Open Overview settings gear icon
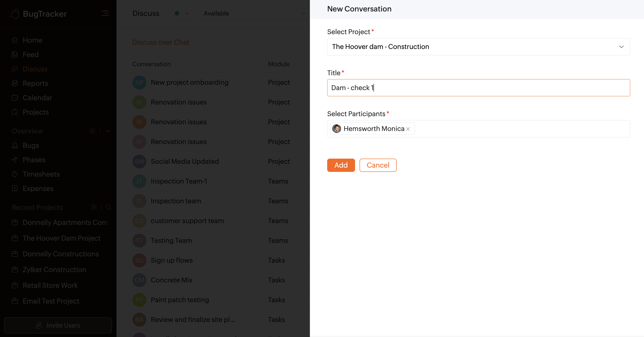Screen dimensions: 644x337 92,131
